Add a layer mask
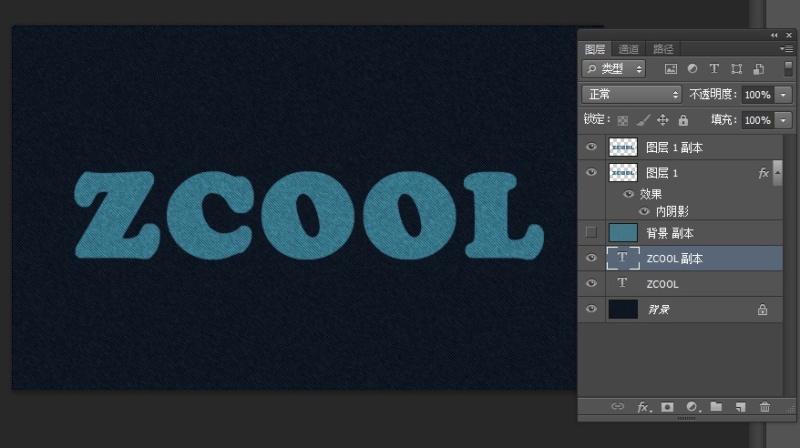800x448 pixels. click(667, 407)
